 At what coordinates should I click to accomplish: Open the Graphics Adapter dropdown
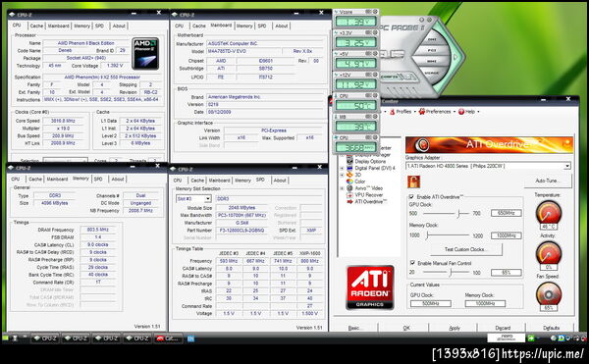click(x=567, y=166)
